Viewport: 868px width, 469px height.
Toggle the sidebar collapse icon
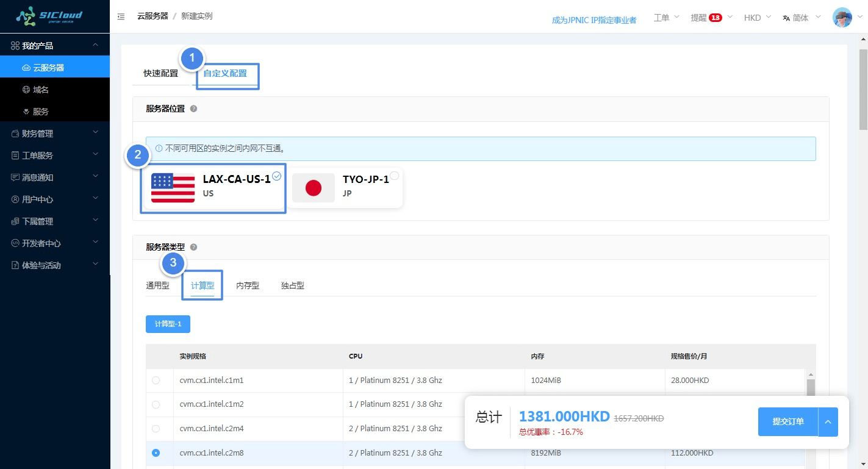121,16
